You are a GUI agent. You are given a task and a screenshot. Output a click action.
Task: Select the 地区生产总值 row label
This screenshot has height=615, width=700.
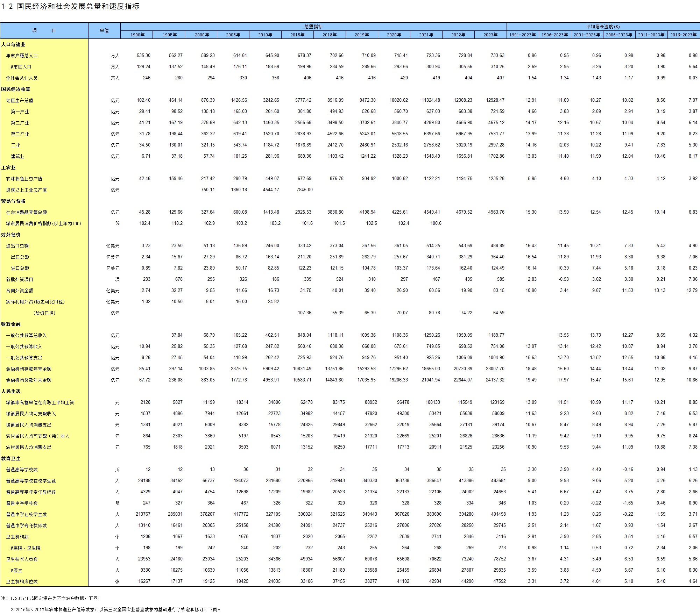coord(20,100)
